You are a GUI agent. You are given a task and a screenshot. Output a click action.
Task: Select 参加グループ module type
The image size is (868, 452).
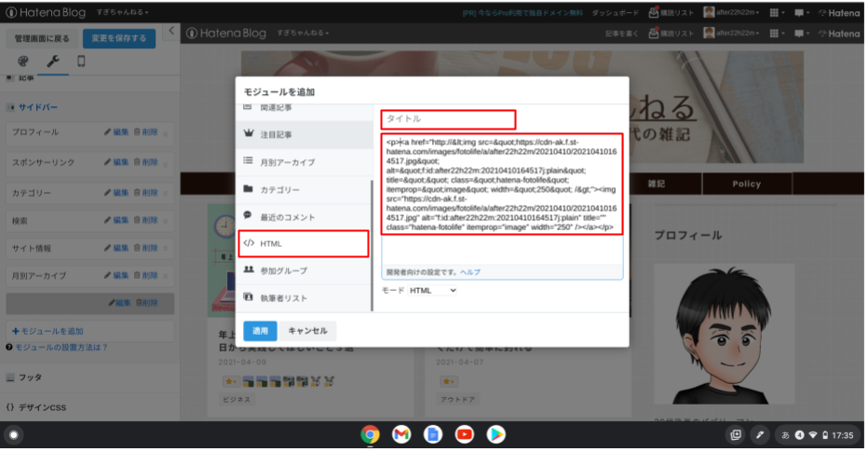(305, 271)
